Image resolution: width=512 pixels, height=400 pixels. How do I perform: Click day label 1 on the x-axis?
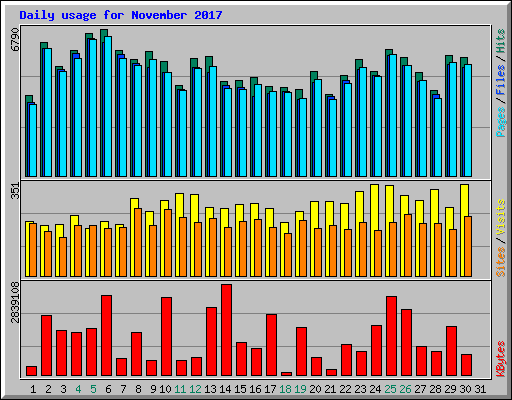(33, 389)
